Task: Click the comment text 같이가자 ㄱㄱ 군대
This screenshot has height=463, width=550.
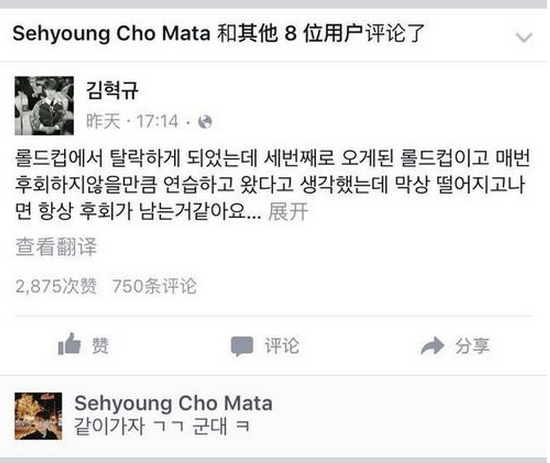Action: [162, 427]
